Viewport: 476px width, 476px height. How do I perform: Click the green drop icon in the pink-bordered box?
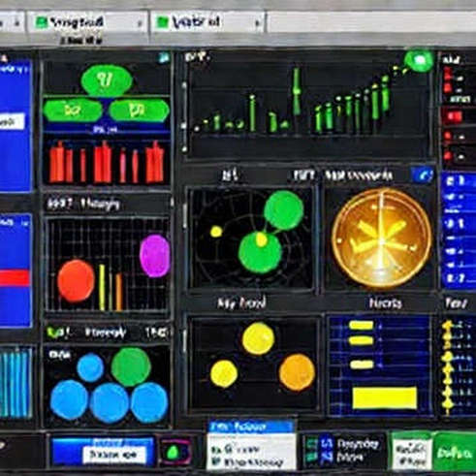coord(173,452)
